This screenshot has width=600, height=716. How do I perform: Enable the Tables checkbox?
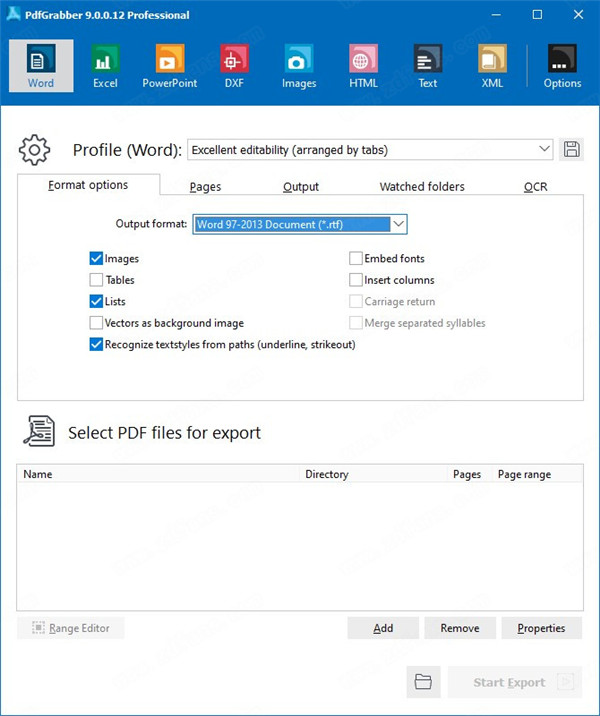(96, 280)
